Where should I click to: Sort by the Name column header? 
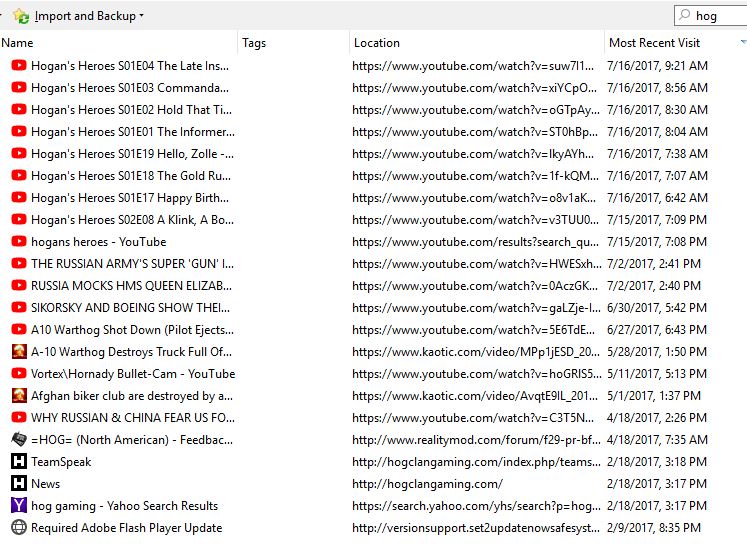coord(18,43)
